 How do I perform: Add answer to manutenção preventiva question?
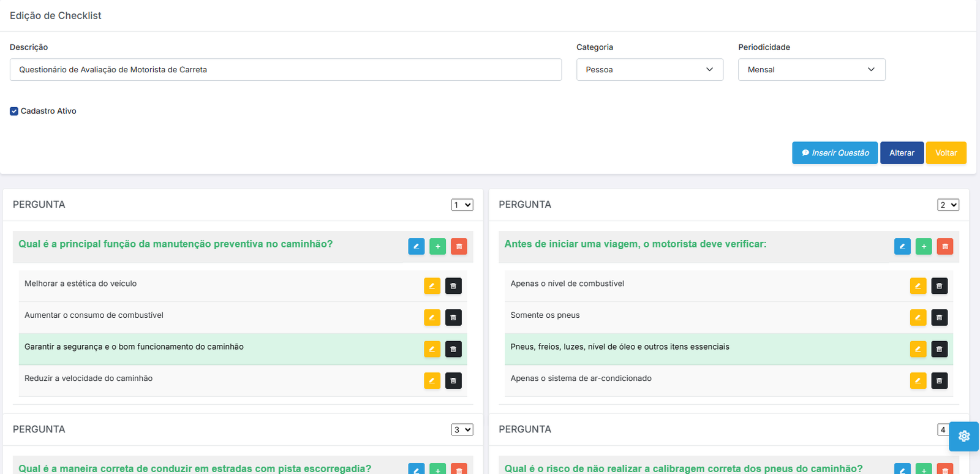[437, 246]
